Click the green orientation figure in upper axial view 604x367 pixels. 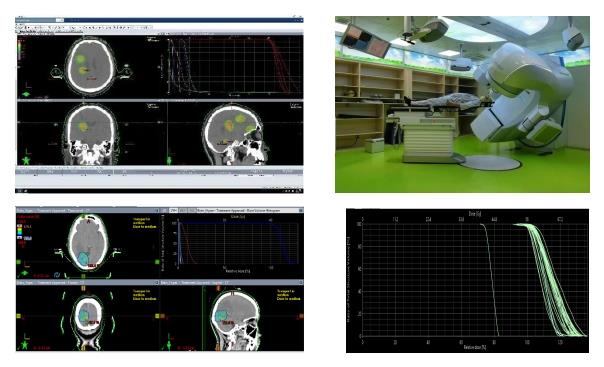tap(26, 94)
